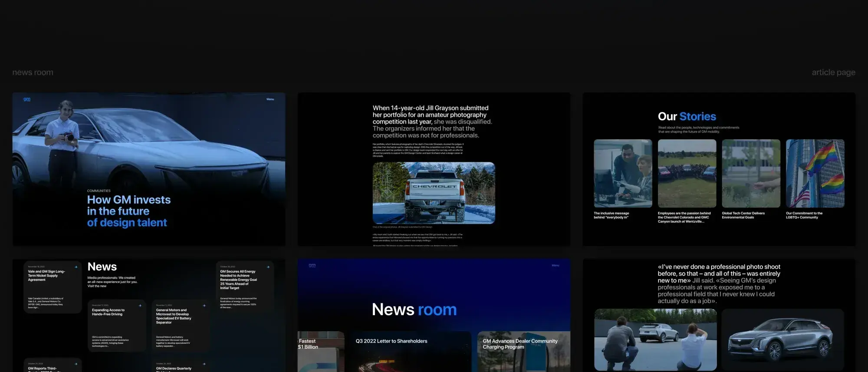Click the COMMUNITIES category label

tap(99, 191)
